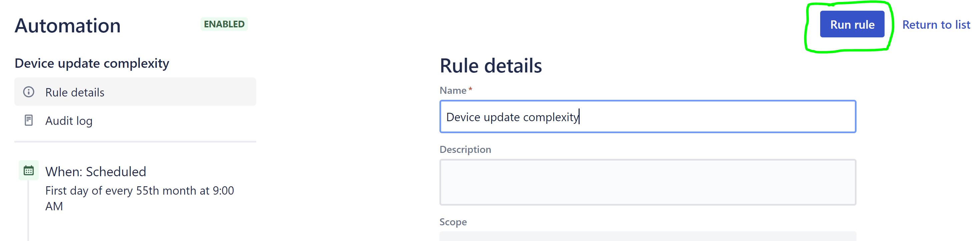Select the green calendar icon for Scheduled trigger
The height and width of the screenshot is (241, 980).
(x=29, y=171)
